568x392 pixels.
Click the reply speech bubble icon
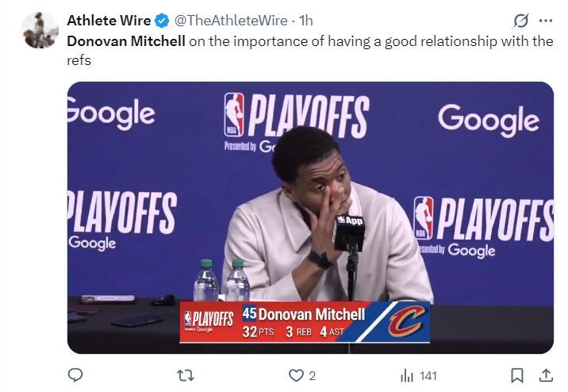(76, 375)
